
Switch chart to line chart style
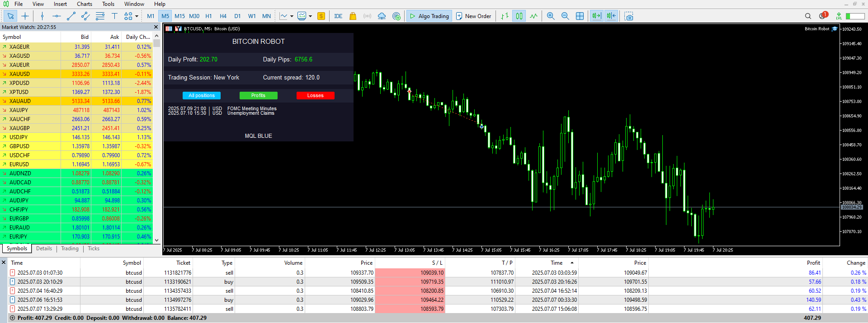click(x=533, y=16)
